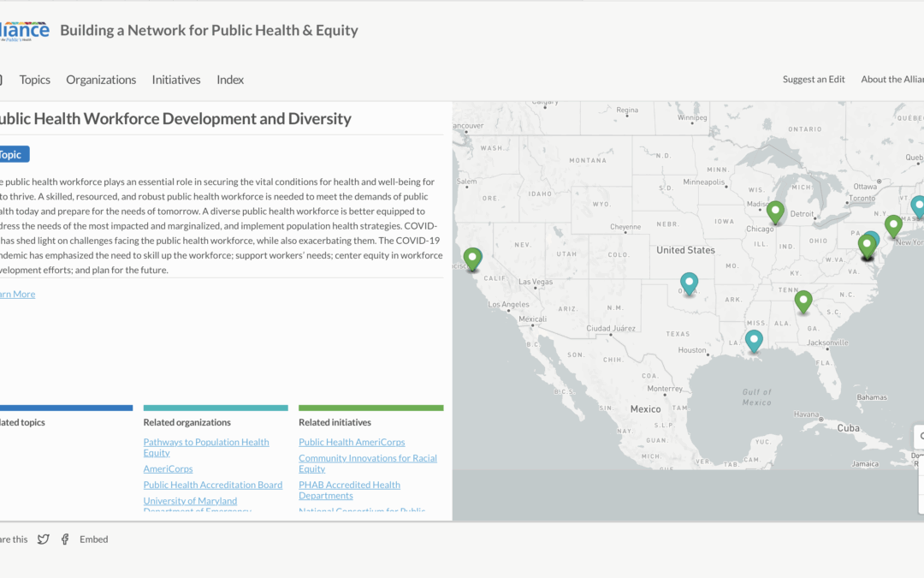Click the Embed option

(x=93, y=539)
